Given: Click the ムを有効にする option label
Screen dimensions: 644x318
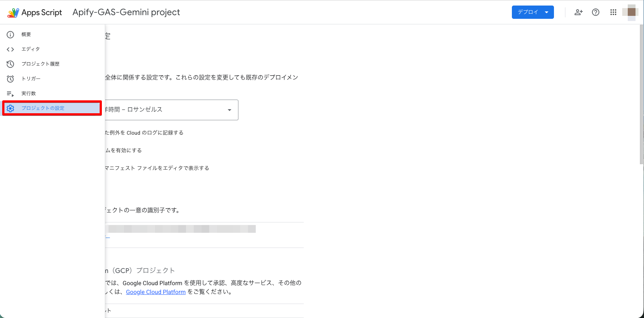Looking at the screenshot, I should (124, 151).
